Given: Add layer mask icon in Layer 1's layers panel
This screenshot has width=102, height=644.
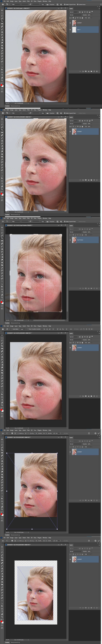Looking at the screenshot, I should (86, 71).
